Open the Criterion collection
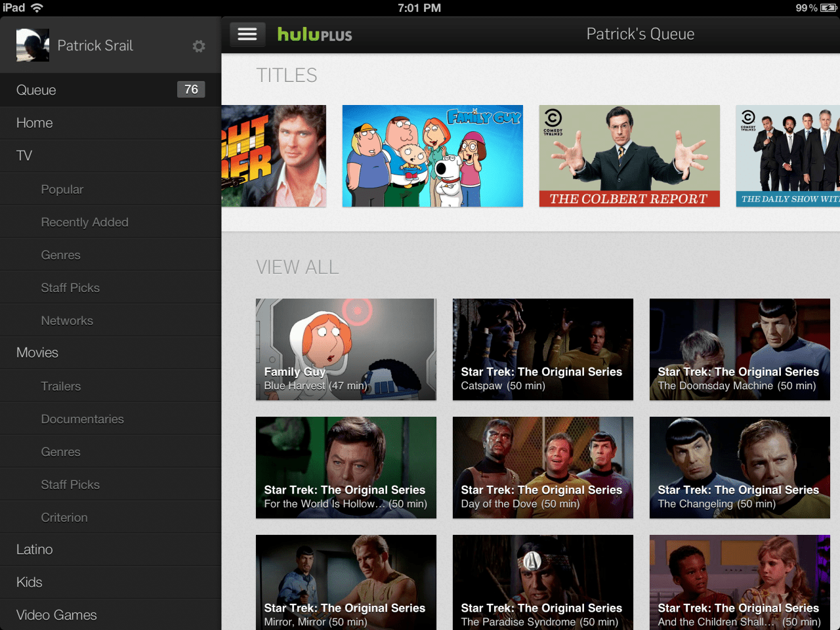This screenshot has height=630, width=840. (64, 517)
